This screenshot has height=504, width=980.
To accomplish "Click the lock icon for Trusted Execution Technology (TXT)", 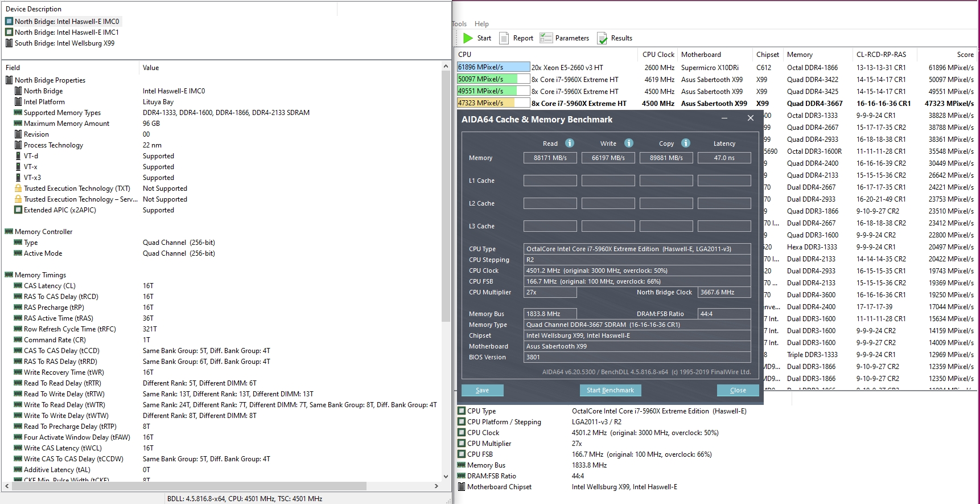I will click(18, 189).
